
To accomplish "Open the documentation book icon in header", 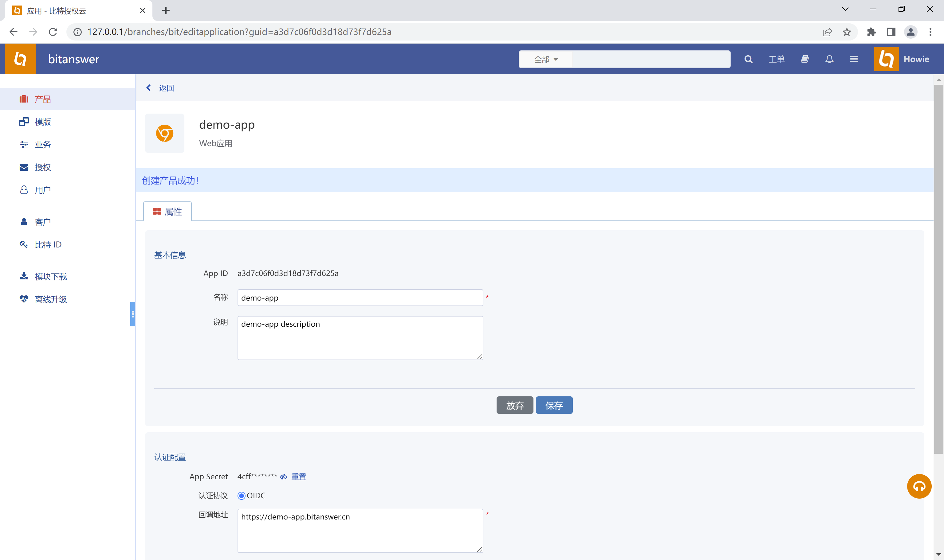I will point(805,59).
